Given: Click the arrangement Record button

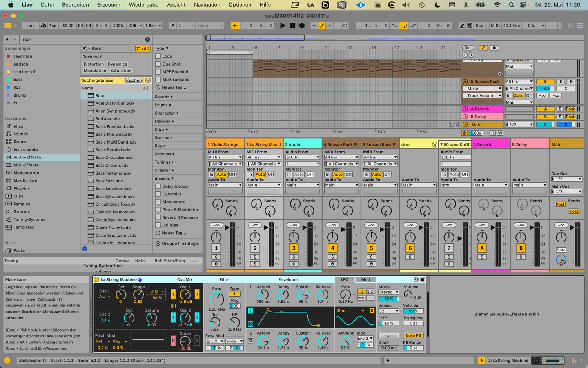Looking at the screenshot, I should click(x=302, y=26).
